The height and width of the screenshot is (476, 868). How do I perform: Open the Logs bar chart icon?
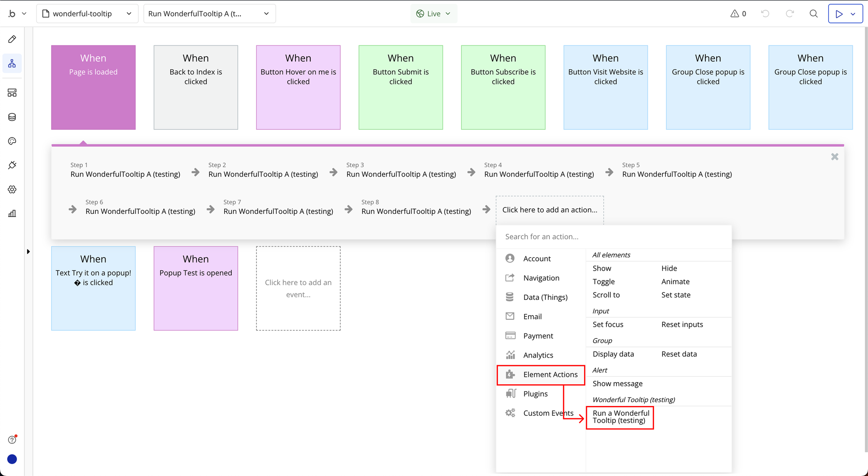click(12, 213)
